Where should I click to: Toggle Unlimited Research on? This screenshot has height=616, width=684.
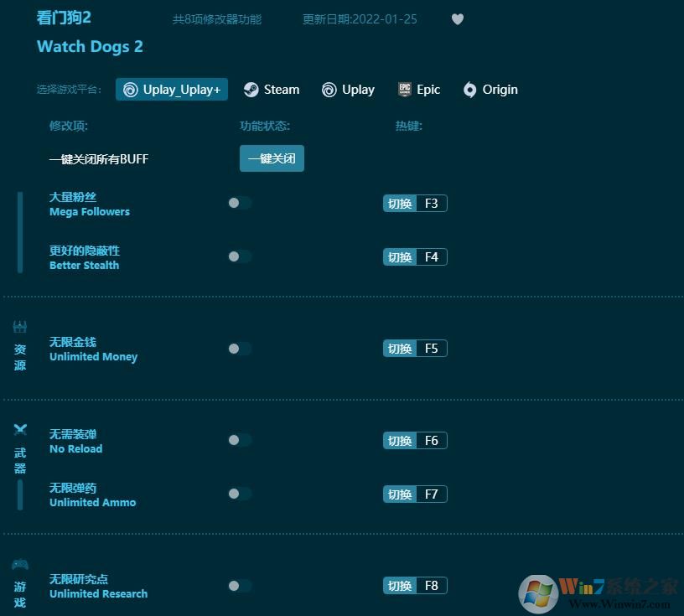pyautogui.click(x=240, y=586)
